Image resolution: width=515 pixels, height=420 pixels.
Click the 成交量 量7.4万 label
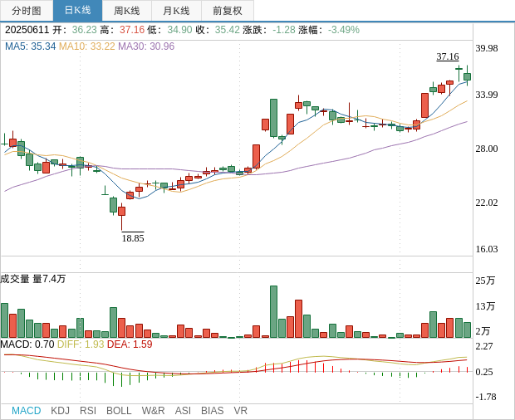(x=33, y=279)
